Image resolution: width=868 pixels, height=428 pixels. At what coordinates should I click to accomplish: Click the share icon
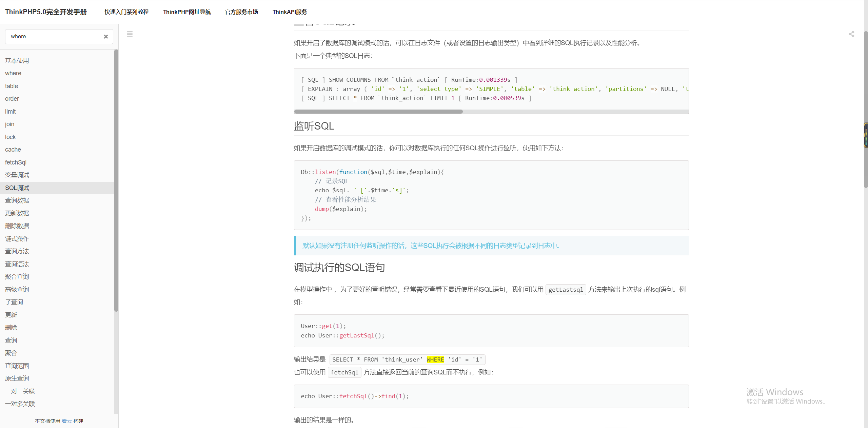pos(851,34)
